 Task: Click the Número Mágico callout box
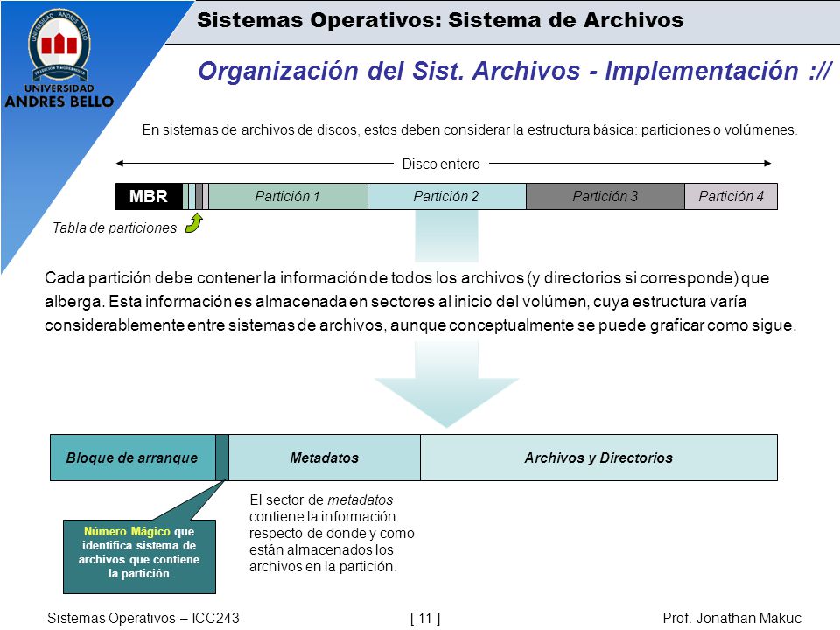(139, 556)
